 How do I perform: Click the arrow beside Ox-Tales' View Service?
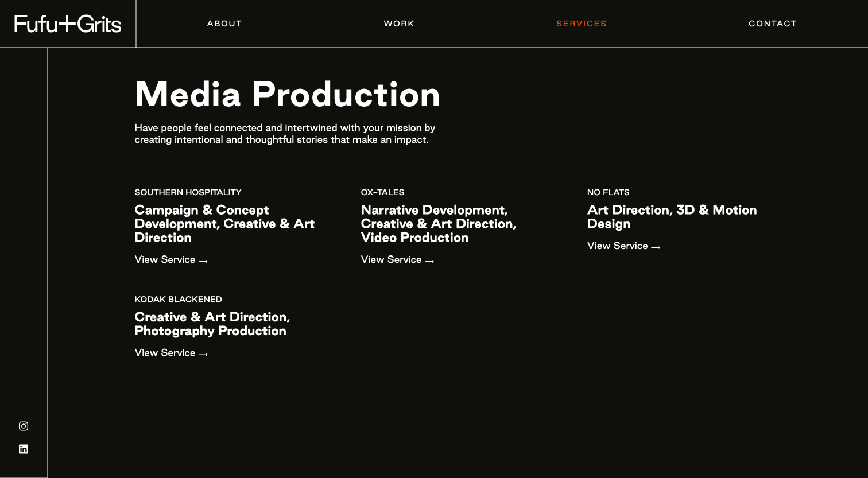click(429, 261)
